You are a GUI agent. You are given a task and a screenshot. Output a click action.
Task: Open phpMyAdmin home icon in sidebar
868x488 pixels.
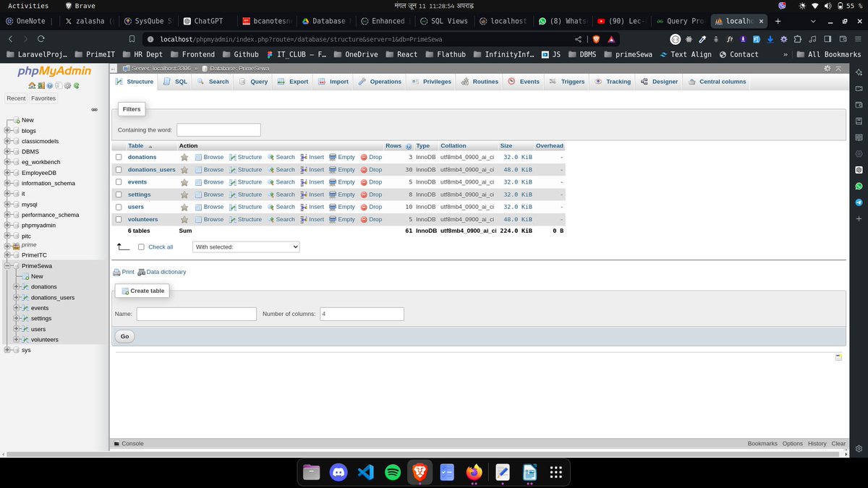point(32,85)
